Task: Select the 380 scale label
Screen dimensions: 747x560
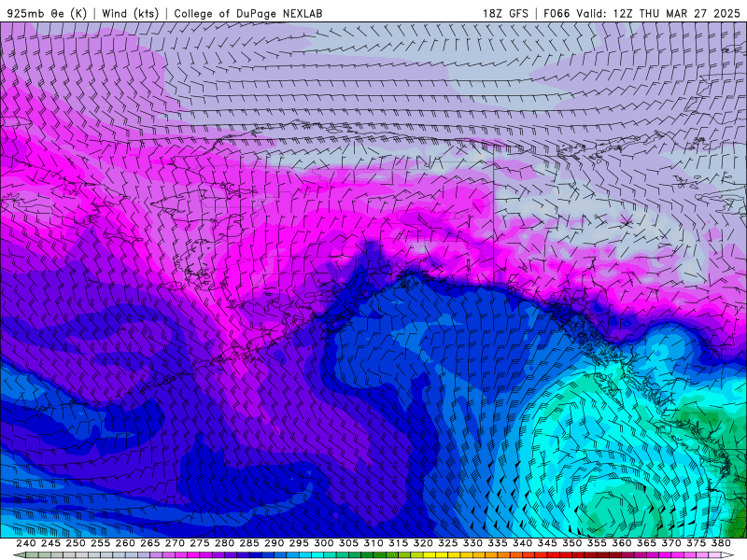Action: point(720,543)
